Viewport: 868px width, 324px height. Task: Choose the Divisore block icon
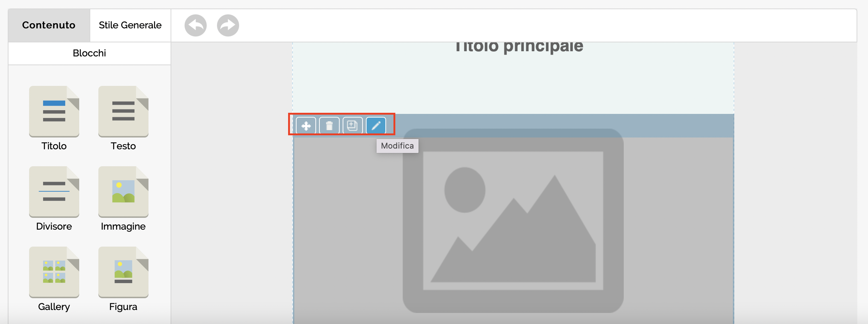point(54,192)
